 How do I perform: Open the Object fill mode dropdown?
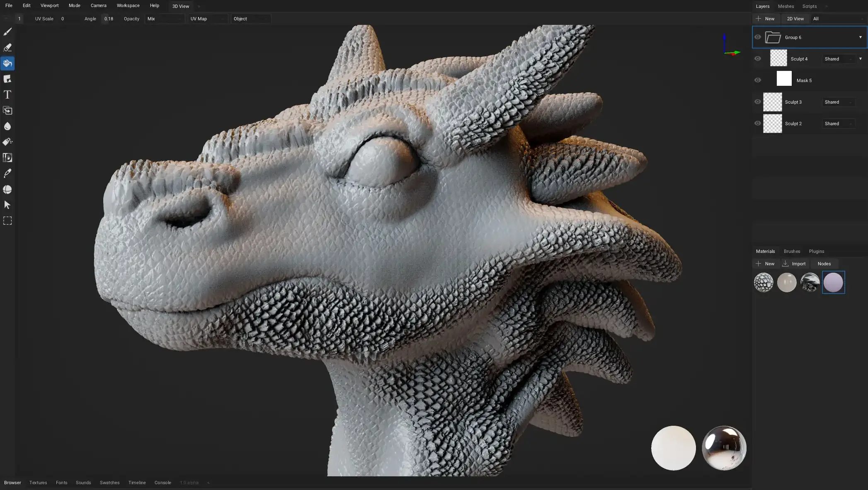click(x=251, y=19)
